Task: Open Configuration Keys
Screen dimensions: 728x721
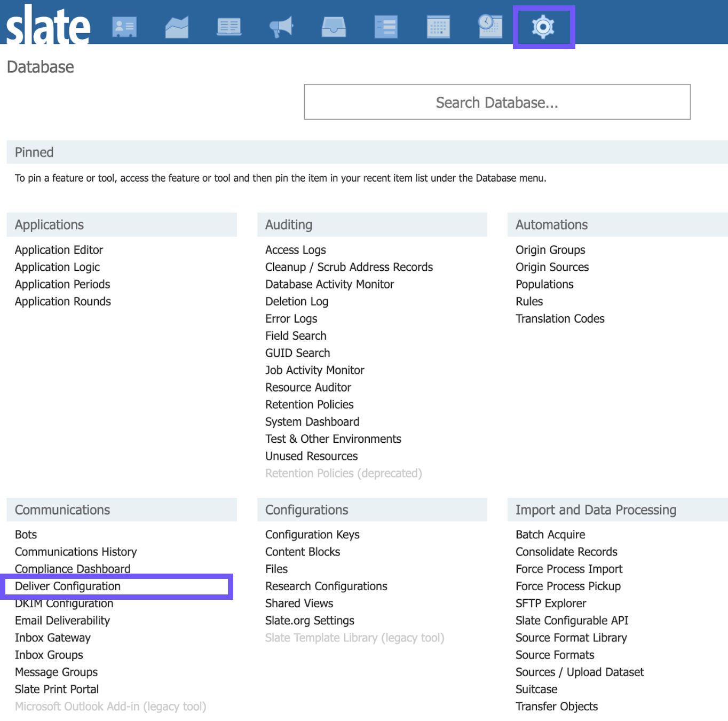Action: coord(312,535)
